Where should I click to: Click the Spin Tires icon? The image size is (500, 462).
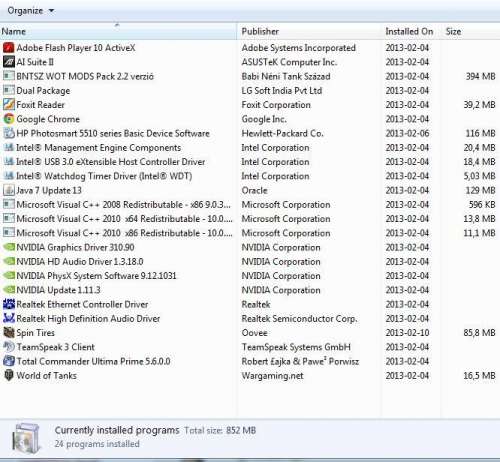9,333
